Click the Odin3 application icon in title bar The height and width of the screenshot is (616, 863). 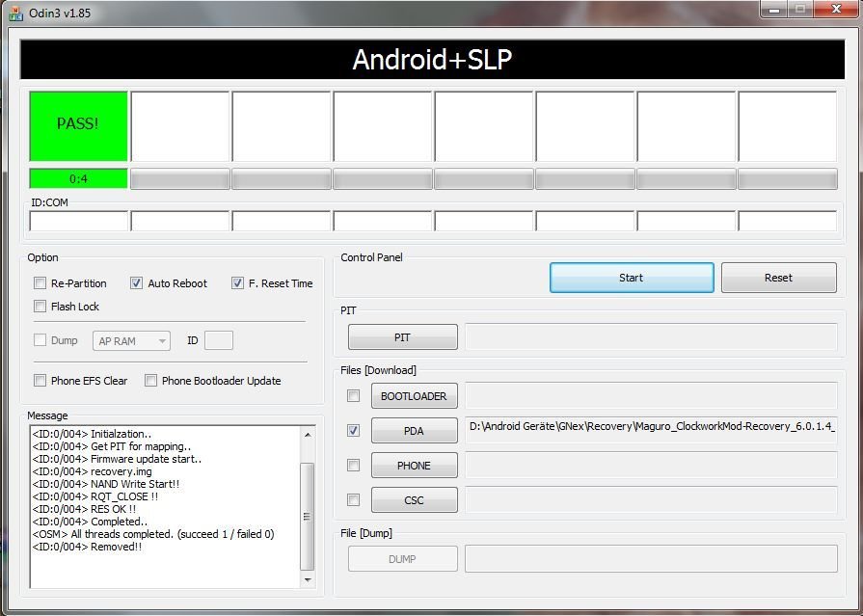[16, 13]
